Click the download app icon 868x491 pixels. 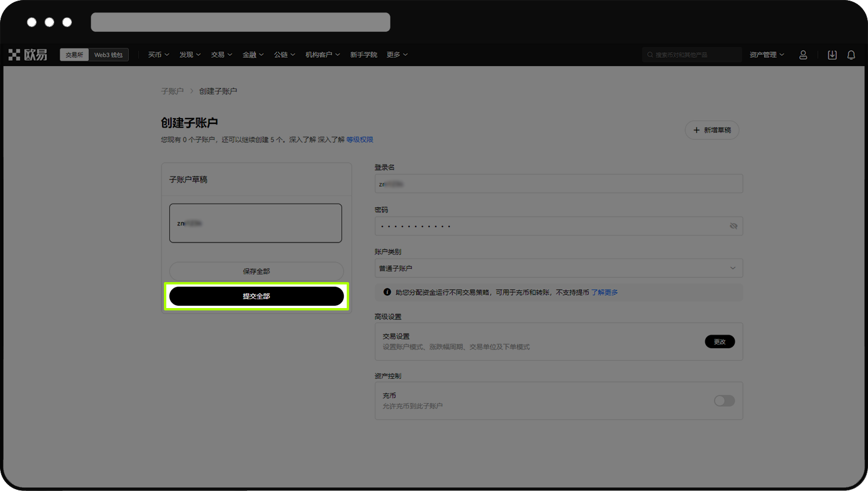point(832,55)
